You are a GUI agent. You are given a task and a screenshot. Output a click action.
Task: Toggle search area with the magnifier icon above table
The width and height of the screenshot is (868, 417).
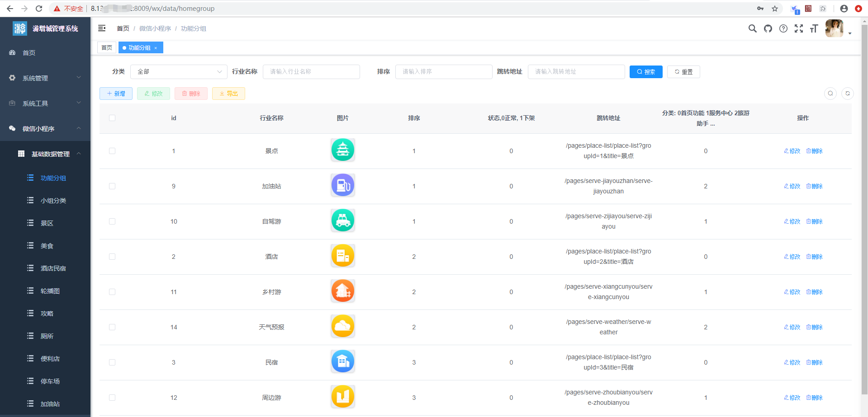click(830, 94)
